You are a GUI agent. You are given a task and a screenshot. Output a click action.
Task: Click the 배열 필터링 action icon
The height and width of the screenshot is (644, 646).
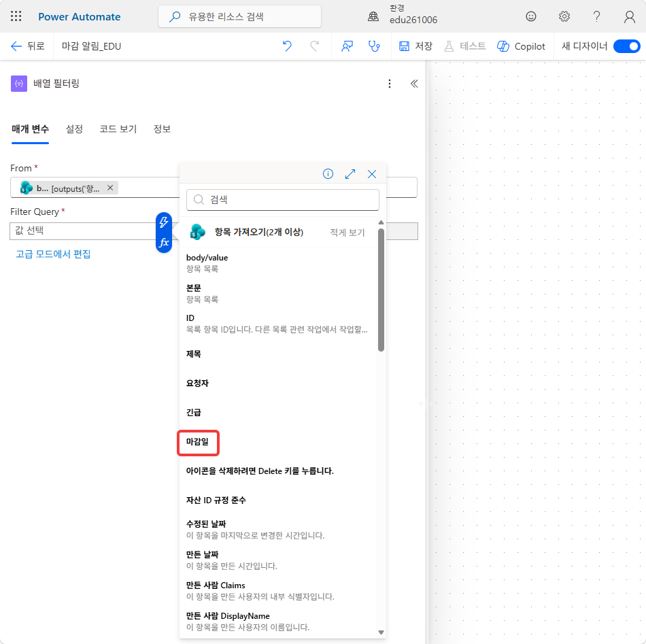tap(19, 84)
